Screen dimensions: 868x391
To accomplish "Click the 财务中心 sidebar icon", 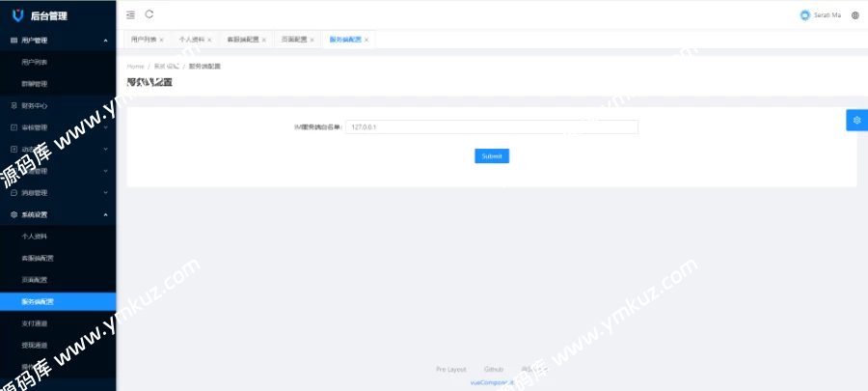I will click(x=14, y=105).
